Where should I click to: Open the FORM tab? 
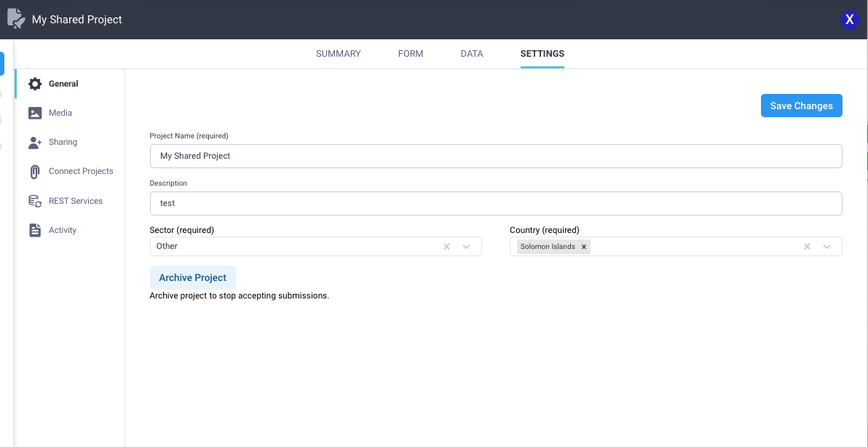pos(411,54)
